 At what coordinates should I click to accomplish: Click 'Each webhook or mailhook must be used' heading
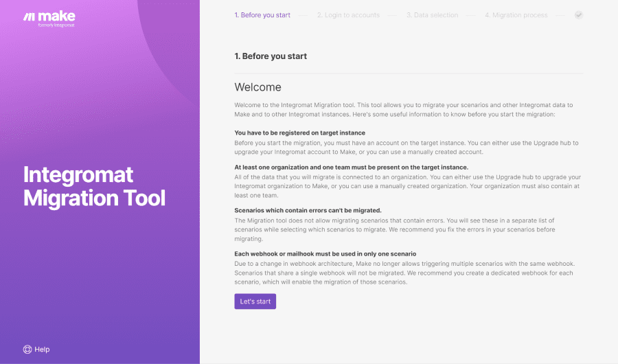[325, 254]
